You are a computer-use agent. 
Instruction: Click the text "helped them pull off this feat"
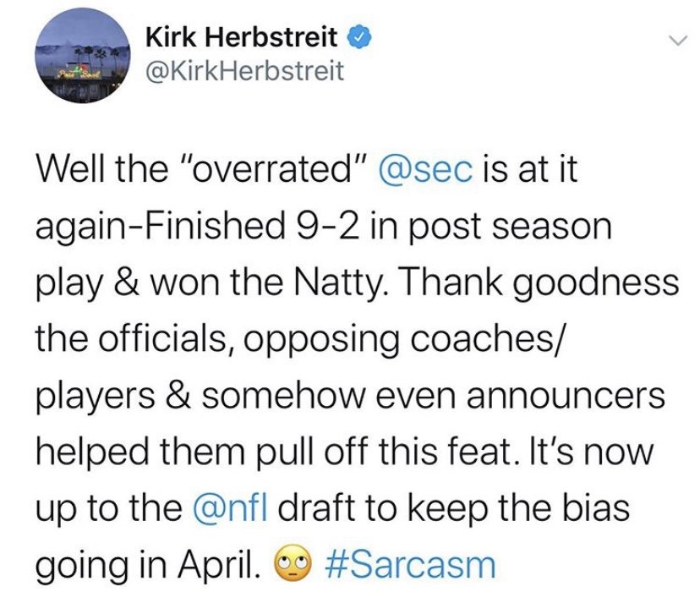tap(274, 451)
